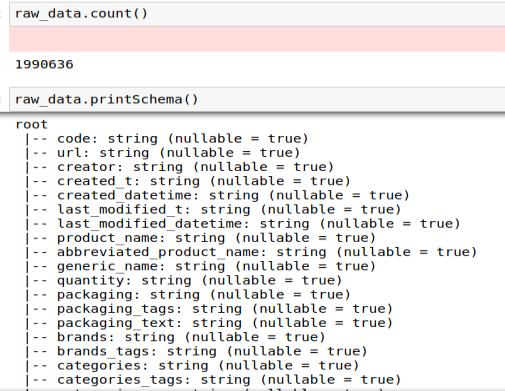This screenshot has height=391, width=505.
Task: Click the 'product_name' schema line
Action: pos(200,238)
